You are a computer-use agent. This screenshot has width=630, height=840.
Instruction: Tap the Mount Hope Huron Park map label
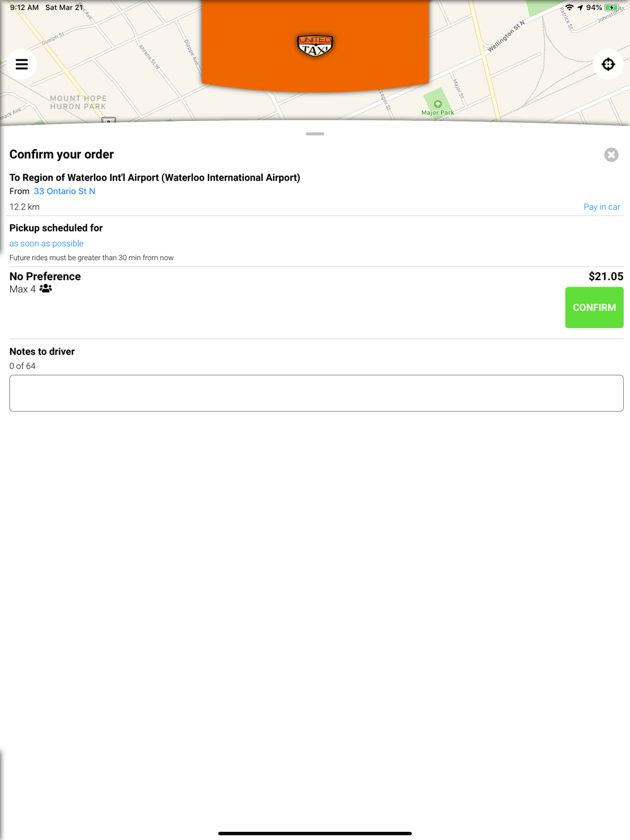[78, 103]
